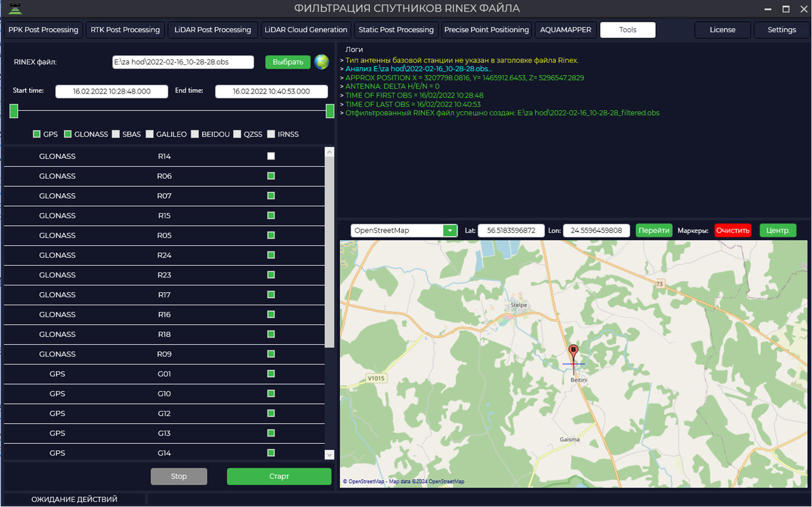The height and width of the screenshot is (507, 812).
Task: Click the blue crosshair on the map
Action: 574,364
